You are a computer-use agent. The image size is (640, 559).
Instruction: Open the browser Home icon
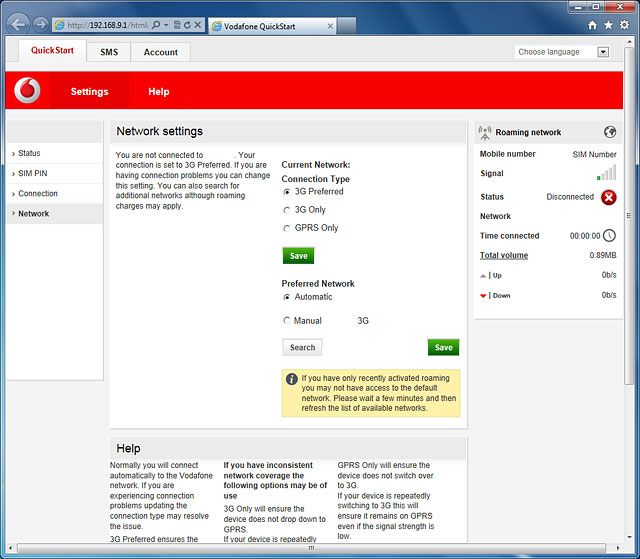[592, 25]
